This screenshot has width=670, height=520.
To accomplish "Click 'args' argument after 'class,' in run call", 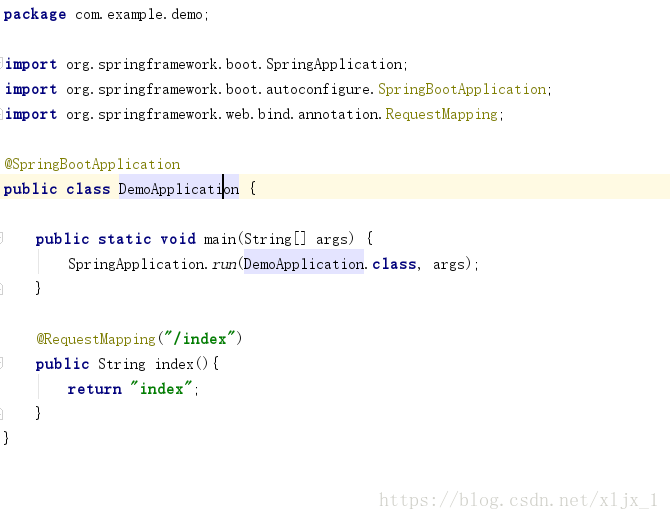I will tap(449, 265).
